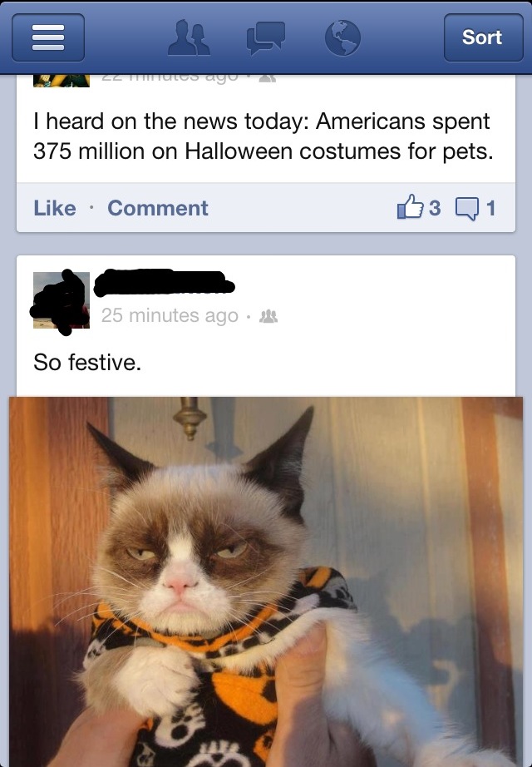The image size is (532, 767).
Task: Tap the Sort button
Action: click(483, 37)
